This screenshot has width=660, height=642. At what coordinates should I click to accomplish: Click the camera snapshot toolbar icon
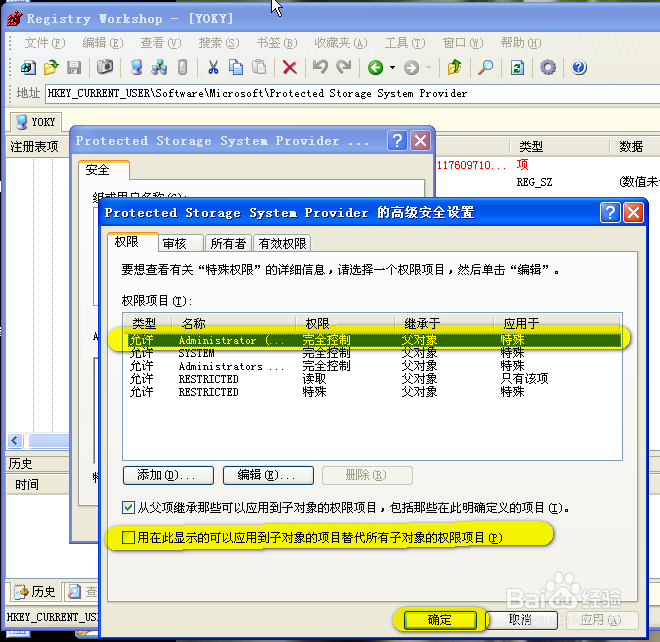(x=105, y=67)
